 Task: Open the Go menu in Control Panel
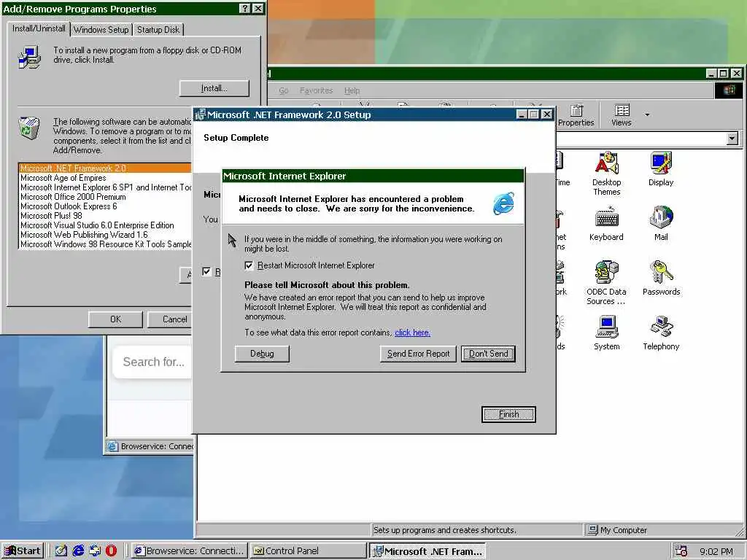click(x=284, y=90)
